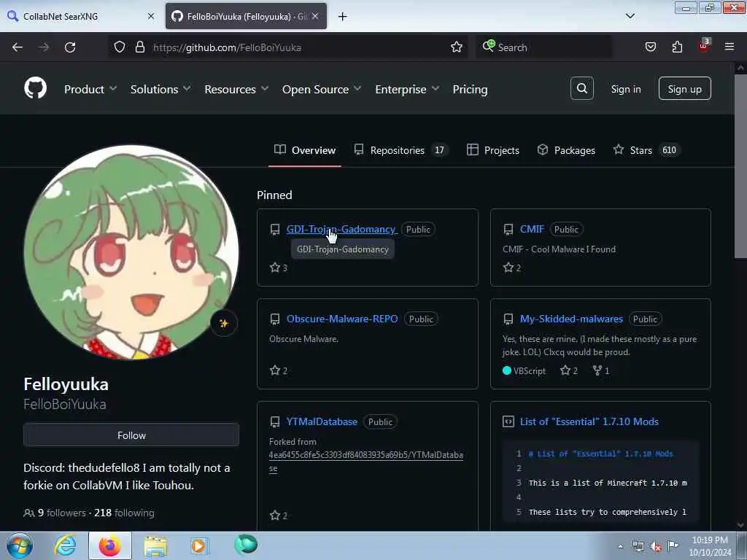Click the page vertical scrollbar thumb

[x=740, y=166]
